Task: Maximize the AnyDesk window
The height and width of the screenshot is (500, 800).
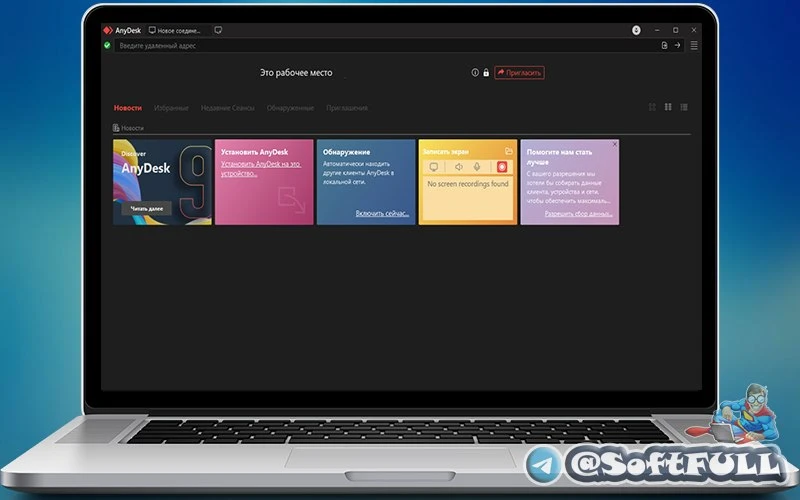Action: (x=676, y=30)
